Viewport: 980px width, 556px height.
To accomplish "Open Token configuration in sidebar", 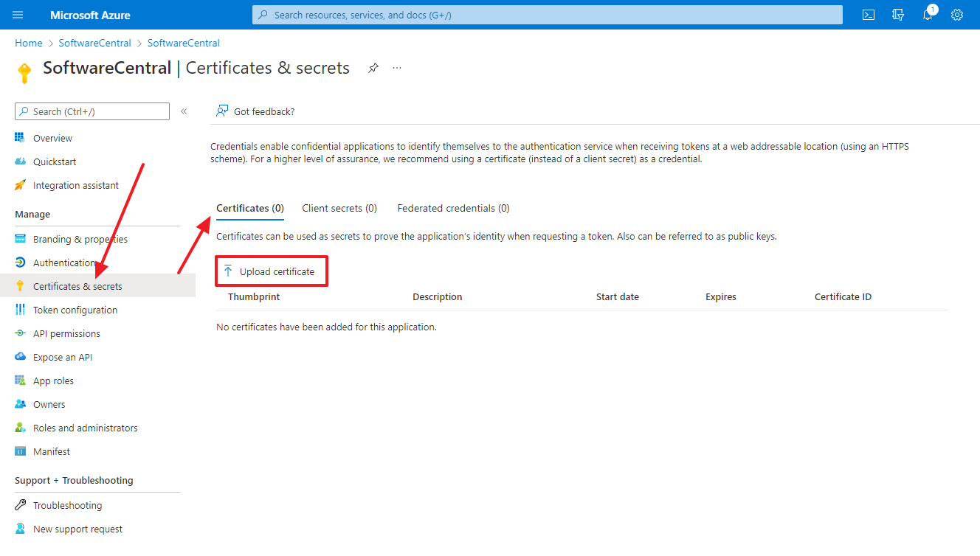I will click(75, 310).
